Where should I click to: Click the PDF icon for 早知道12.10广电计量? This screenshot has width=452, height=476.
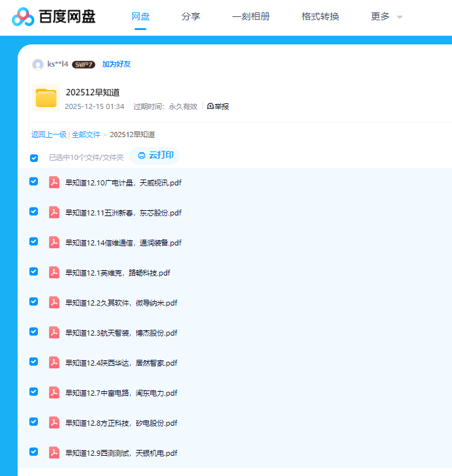54,182
